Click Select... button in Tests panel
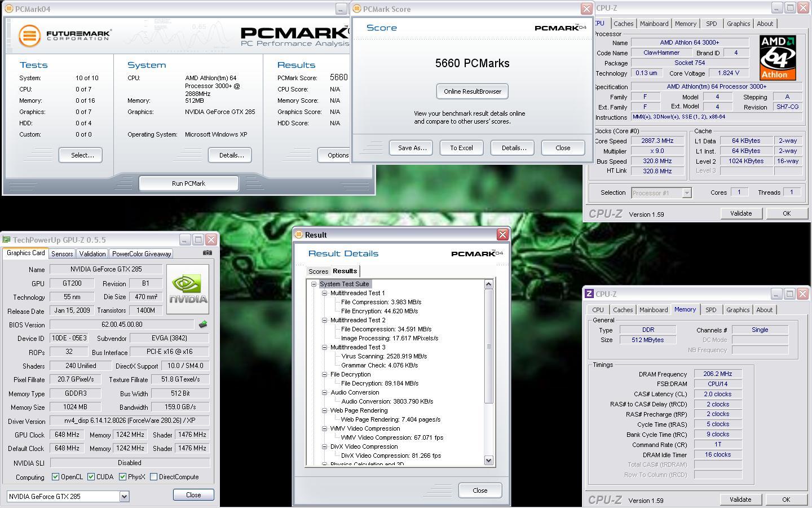The image size is (812, 508). [81, 155]
